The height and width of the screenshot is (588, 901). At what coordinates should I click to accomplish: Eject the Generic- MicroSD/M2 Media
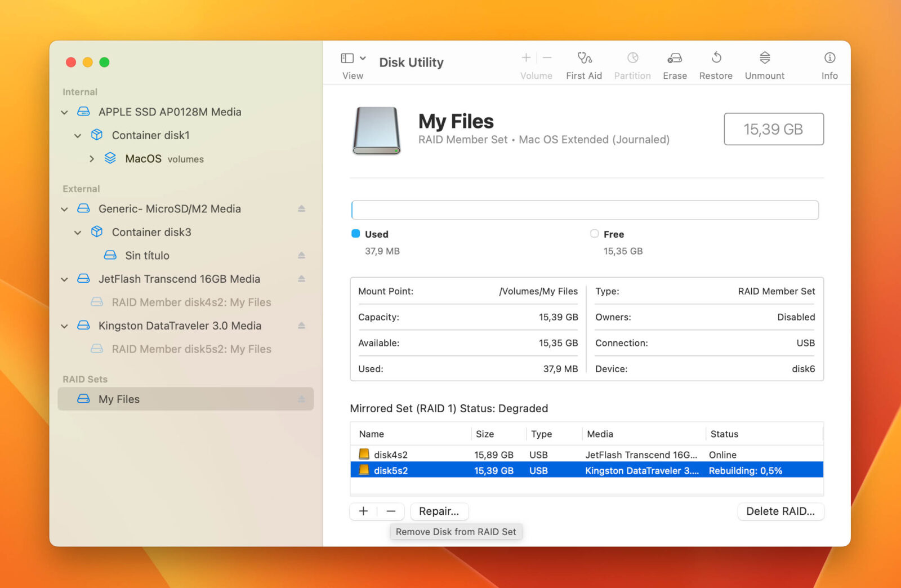click(302, 208)
